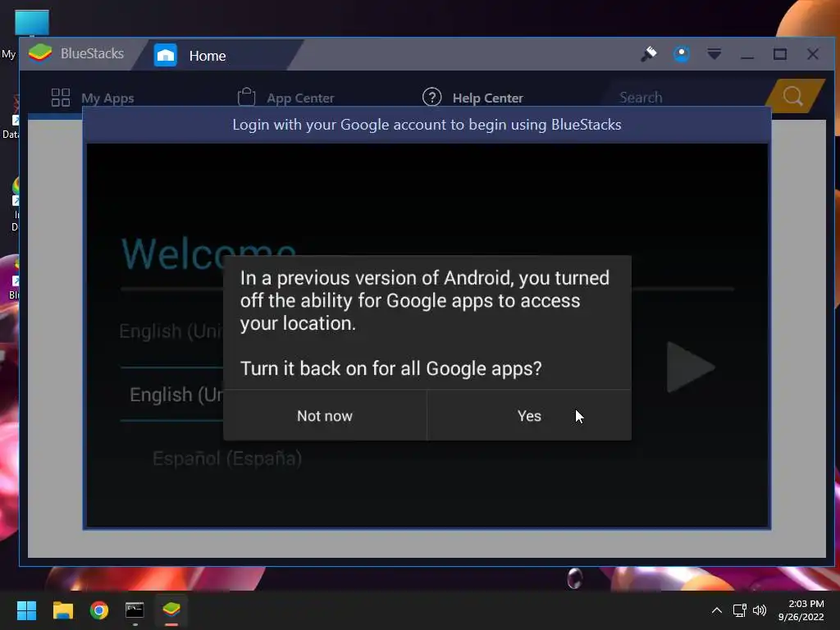
Task: Click the App Center shopping bag icon
Action: (x=246, y=97)
